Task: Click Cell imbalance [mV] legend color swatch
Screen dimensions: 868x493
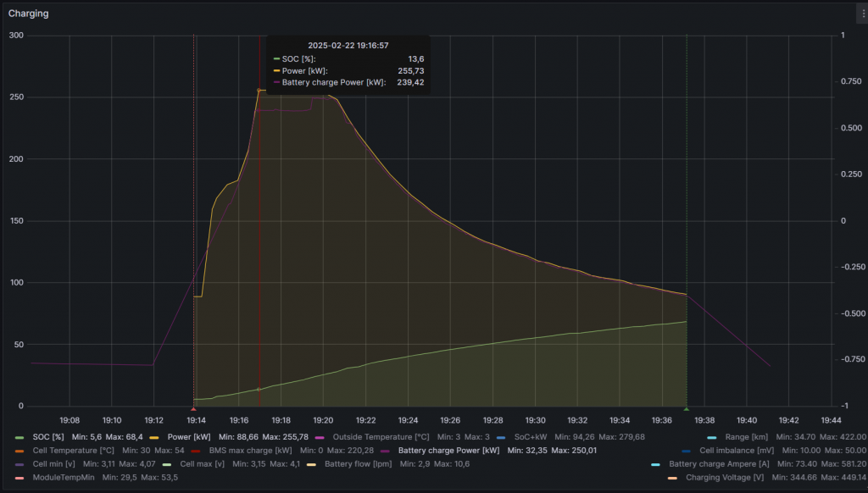Action: [x=687, y=451]
